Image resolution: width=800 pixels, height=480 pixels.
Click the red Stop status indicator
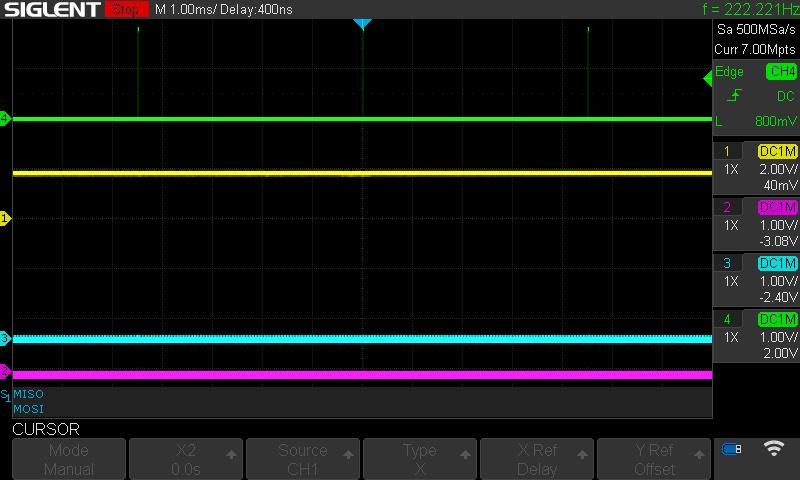(126, 9)
